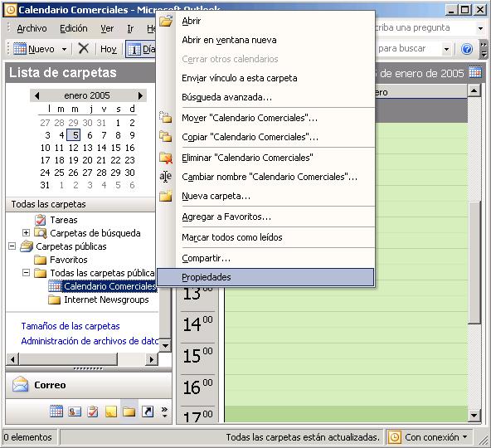Expand the Carpetas de búsqueda node
Screen dimensions: 491x448
coord(26,233)
